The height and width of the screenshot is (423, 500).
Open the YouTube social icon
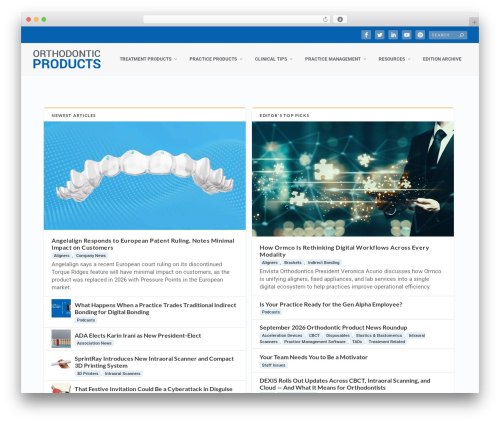point(407,35)
